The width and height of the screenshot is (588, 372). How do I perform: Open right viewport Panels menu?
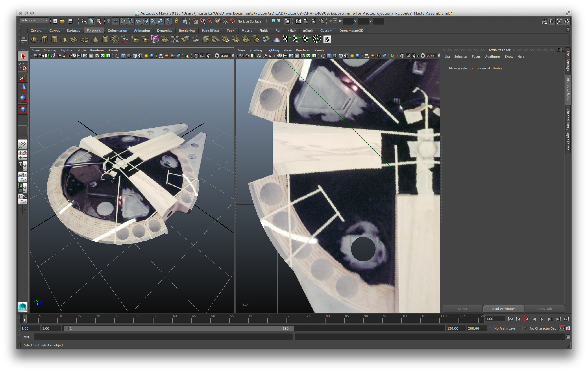(319, 50)
